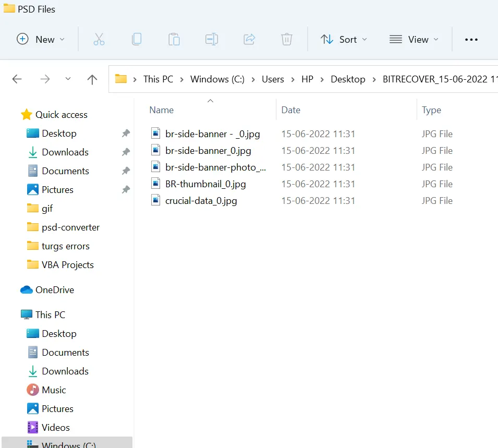Click the Share icon in toolbar
This screenshot has height=448, width=498.
pos(249,39)
